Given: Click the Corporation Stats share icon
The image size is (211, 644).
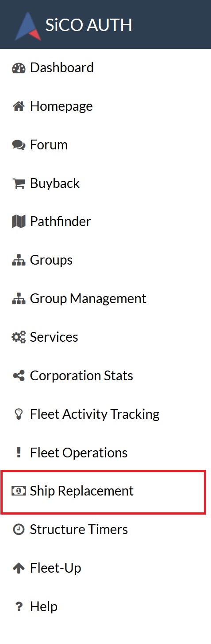Looking at the screenshot, I should (x=19, y=376).
